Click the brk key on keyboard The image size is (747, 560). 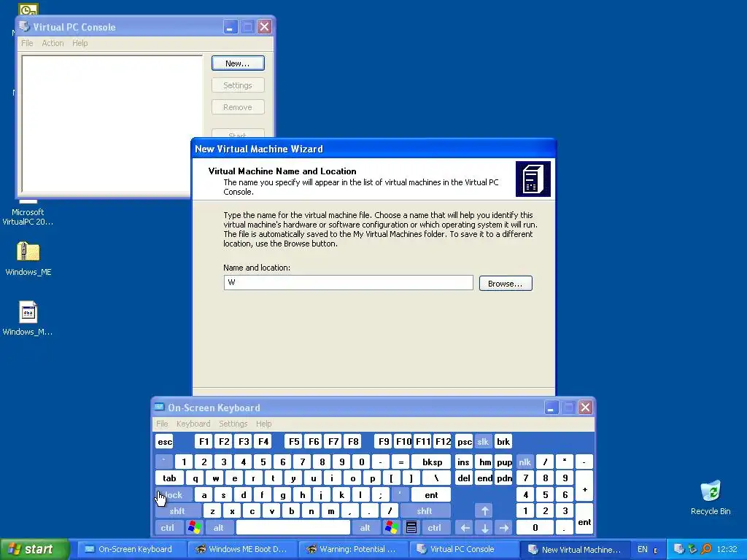[x=503, y=442]
